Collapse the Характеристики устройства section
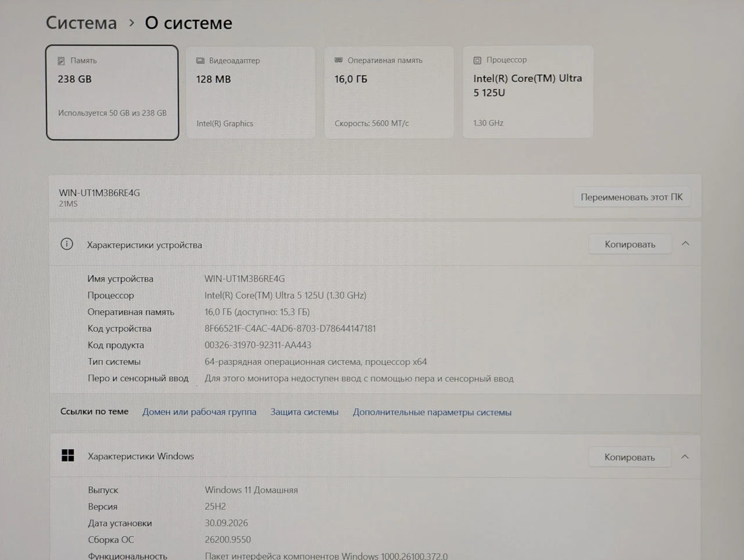Viewport: 744px width, 560px height. (685, 243)
